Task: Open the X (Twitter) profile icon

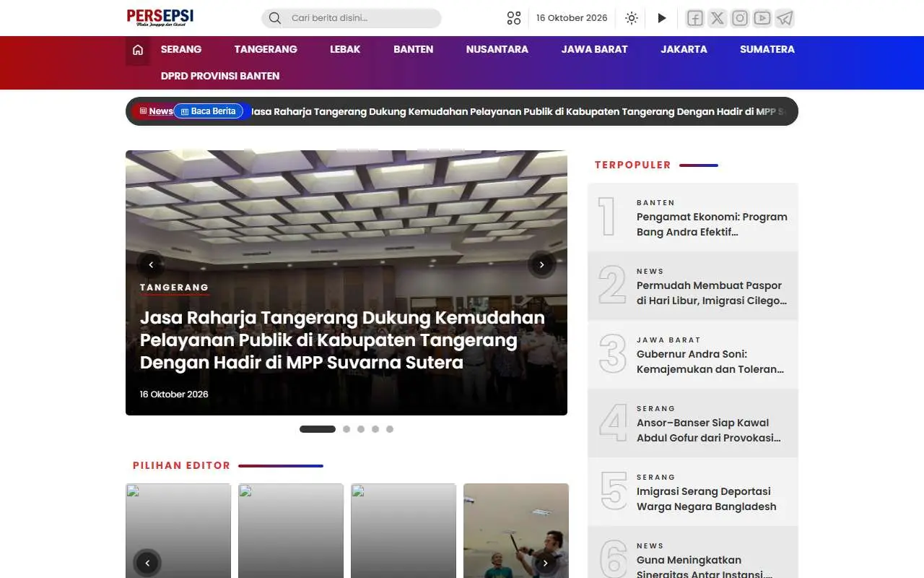Action: [717, 18]
